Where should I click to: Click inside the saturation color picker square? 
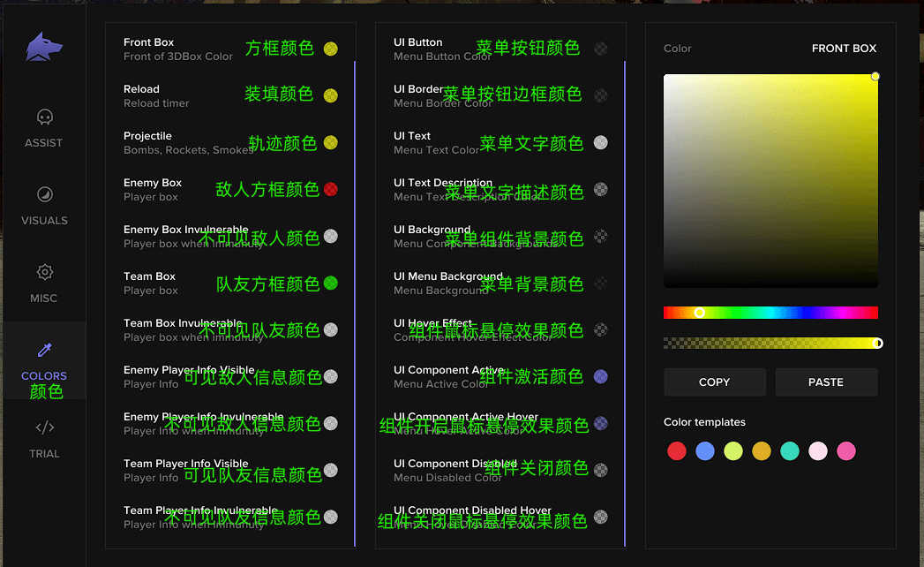pos(770,181)
